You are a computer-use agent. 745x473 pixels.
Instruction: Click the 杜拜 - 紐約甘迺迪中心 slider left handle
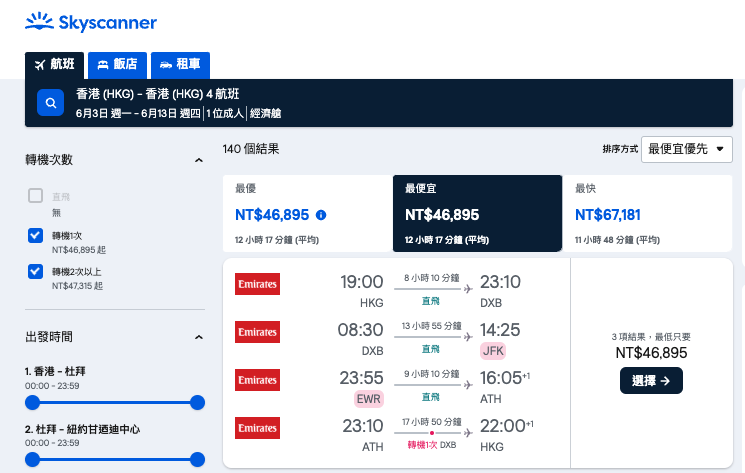32,460
